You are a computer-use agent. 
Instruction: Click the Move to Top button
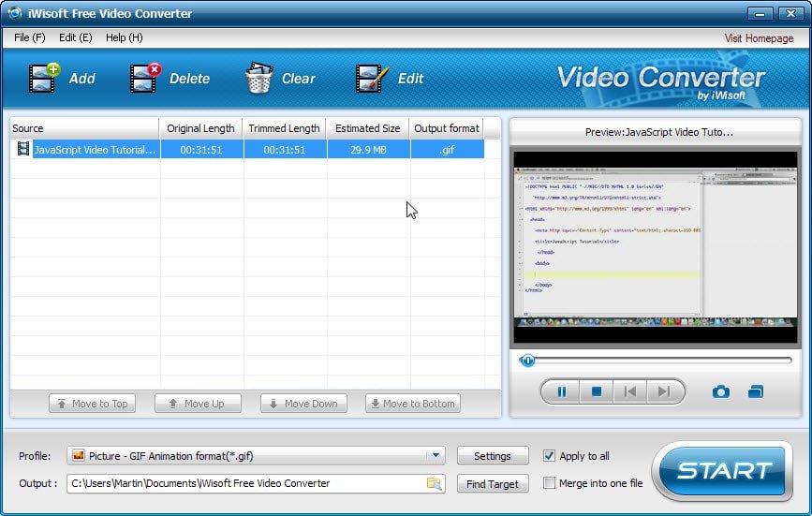point(92,404)
